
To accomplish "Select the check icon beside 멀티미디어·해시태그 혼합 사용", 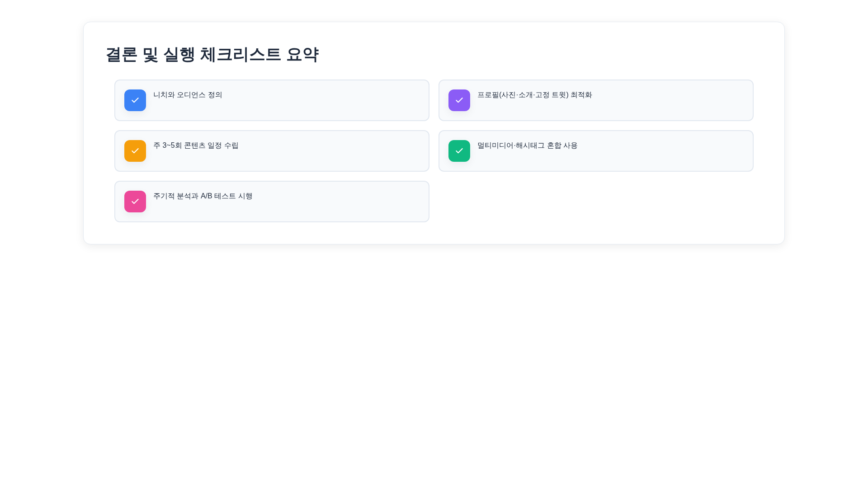I will (x=459, y=150).
